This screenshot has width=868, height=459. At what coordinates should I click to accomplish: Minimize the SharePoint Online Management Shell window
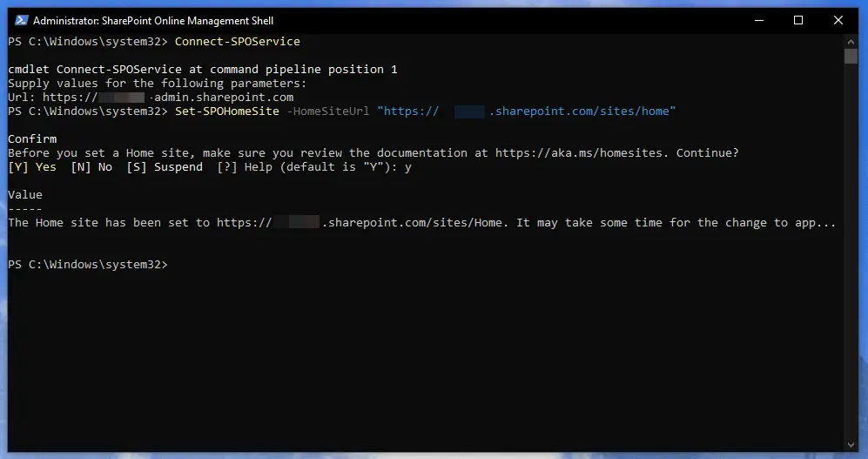(759, 21)
